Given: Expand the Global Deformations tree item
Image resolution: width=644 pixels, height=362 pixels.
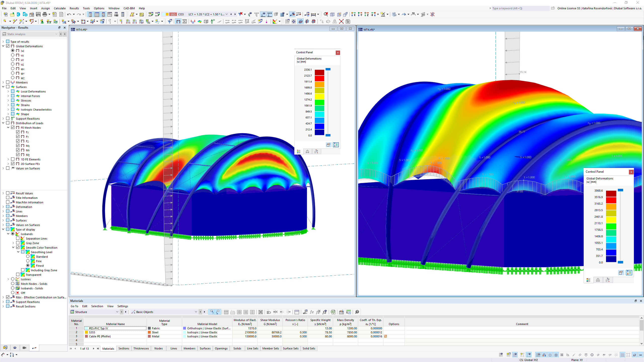Looking at the screenshot, I should 3,46.
